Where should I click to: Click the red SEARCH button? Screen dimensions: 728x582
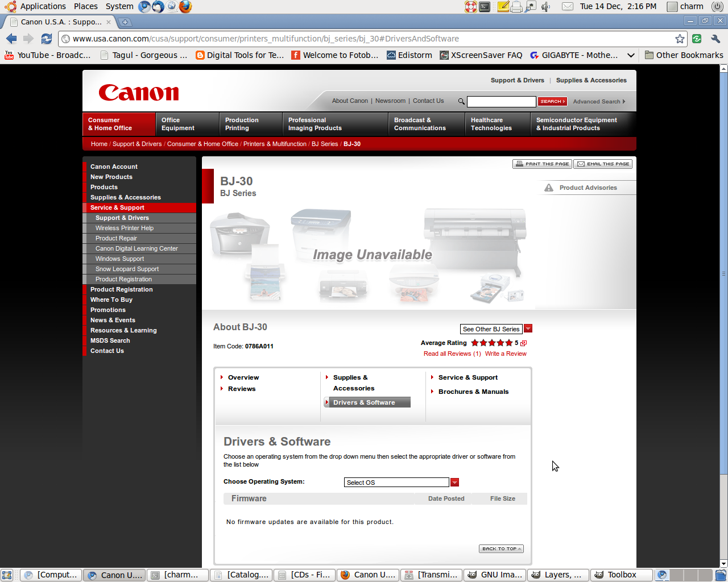click(x=553, y=101)
